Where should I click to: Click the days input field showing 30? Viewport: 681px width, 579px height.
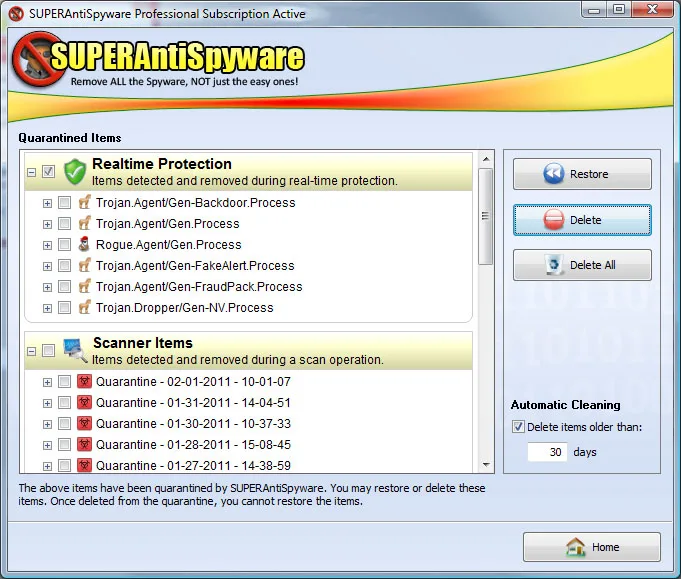tap(547, 452)
